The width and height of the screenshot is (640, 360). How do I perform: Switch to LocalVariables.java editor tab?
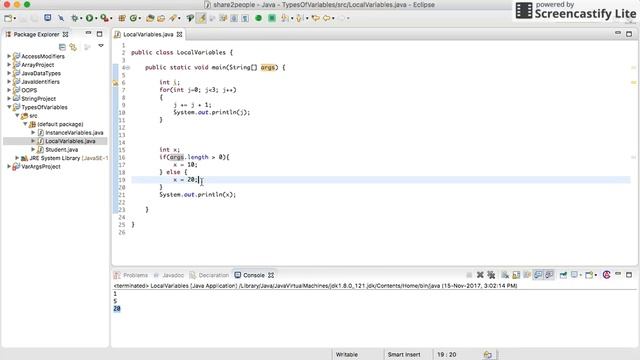(148, 35)
